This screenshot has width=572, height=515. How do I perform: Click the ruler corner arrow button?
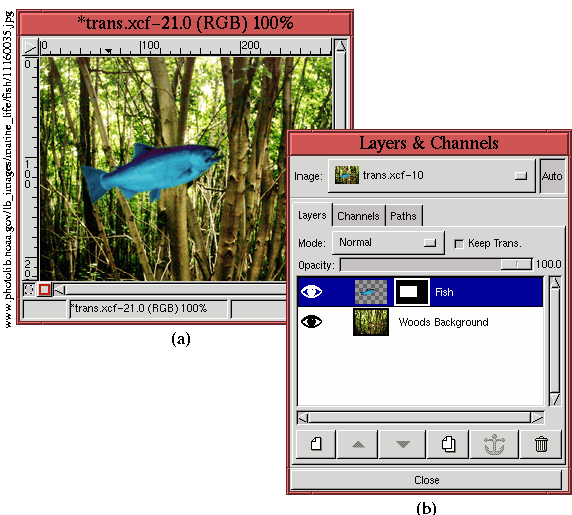(30, 47)
